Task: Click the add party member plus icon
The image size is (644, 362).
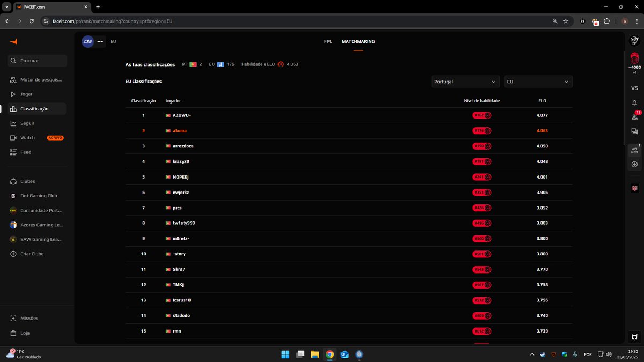Action: tap(634, 164)
